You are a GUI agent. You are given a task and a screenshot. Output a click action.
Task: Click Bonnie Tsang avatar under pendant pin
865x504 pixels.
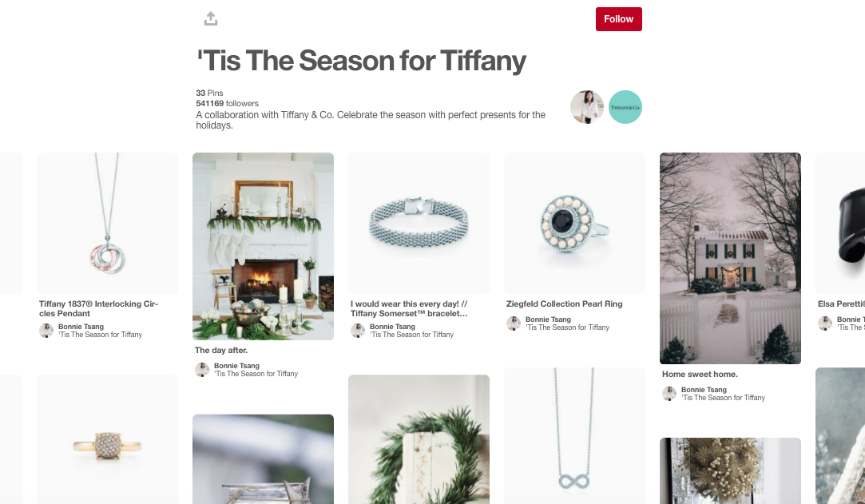tap(46, 331)
